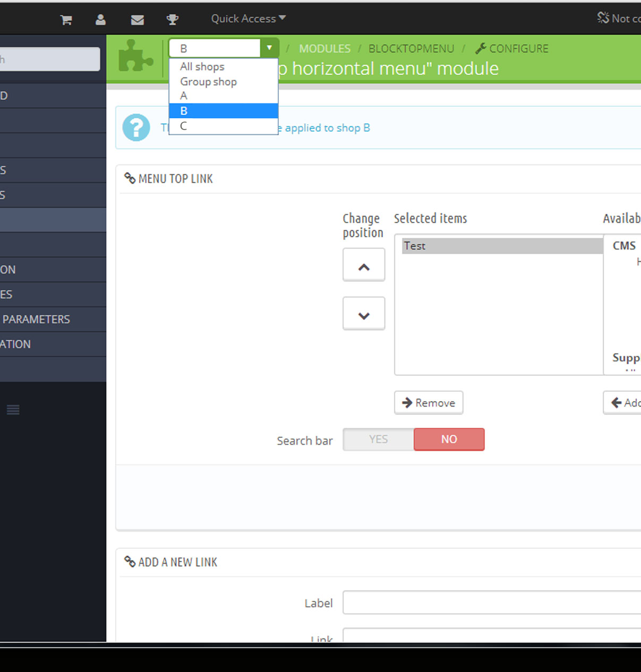Image resolution: width=641 pixels, height=672 pixels.
Task: Click the Not connected status icon
Action: 603,18
